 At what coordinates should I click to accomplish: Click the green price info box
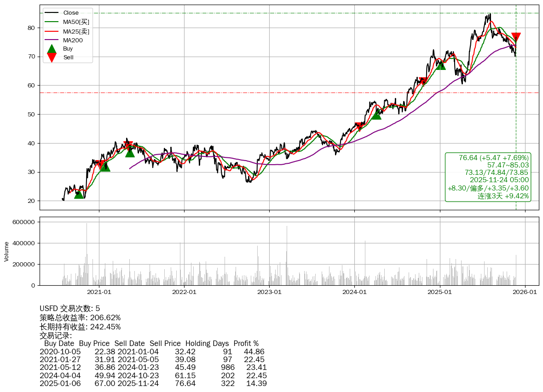tap(488, 177)
